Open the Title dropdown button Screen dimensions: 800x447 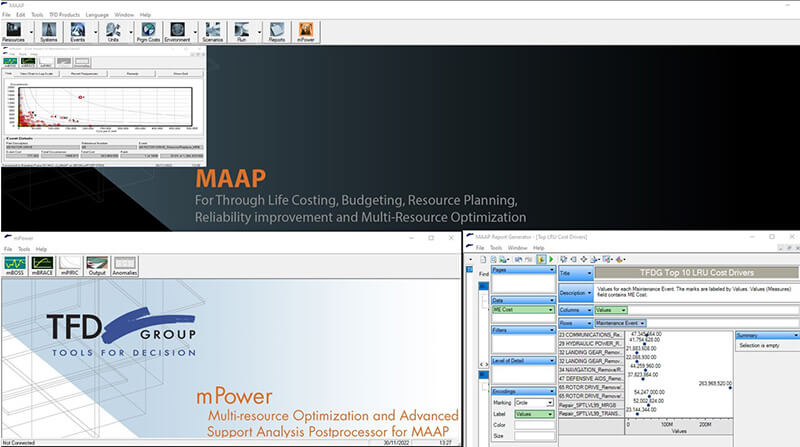click(x=576, y=273)
